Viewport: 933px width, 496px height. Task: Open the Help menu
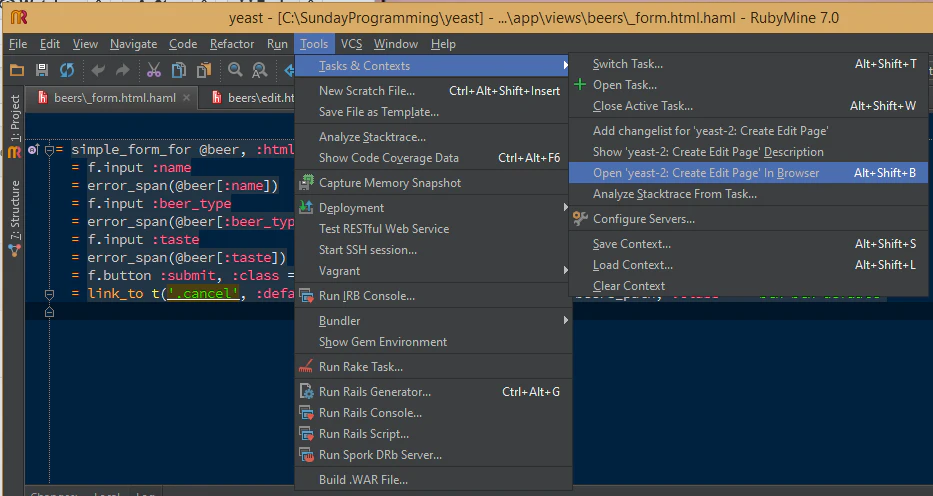pyautogui.click(x=443, y=44)
